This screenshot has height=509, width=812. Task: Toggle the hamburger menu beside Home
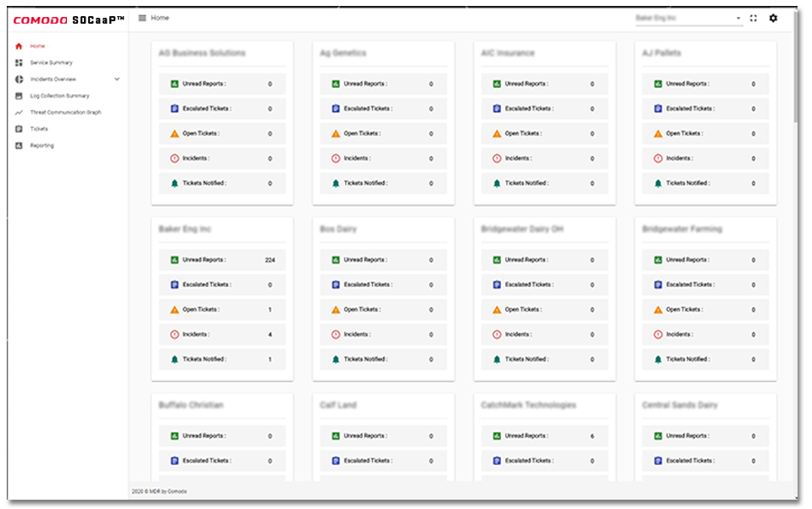(x=142, y=18)
